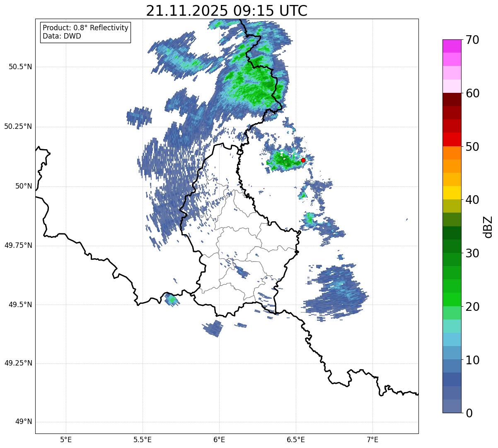The image size is (498, 448).
Task: Pick the grey-blue bottom colorbar segment
Action: pyautogui.click(x=452, y=406)
